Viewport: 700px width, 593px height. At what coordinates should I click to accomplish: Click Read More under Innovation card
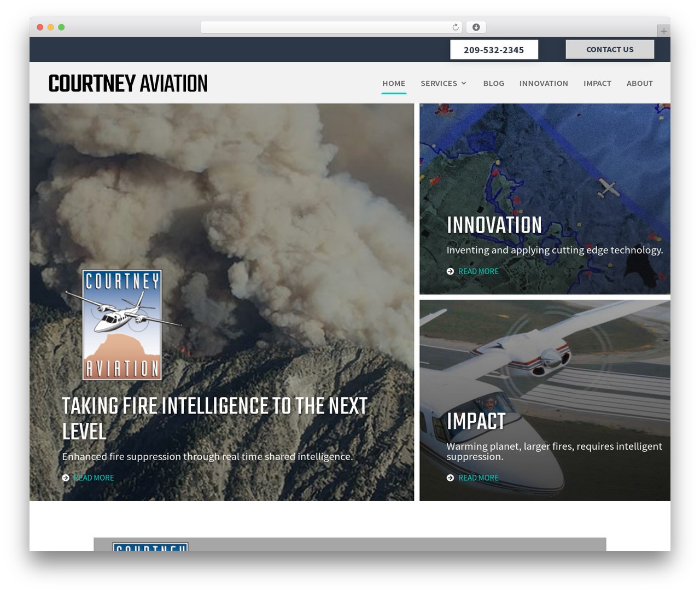(x=479, y=271)
